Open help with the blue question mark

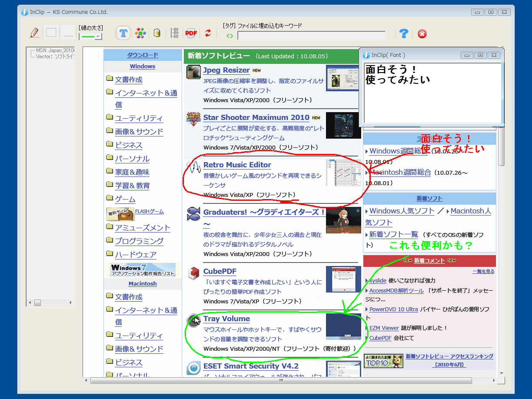tap(404, 33)
